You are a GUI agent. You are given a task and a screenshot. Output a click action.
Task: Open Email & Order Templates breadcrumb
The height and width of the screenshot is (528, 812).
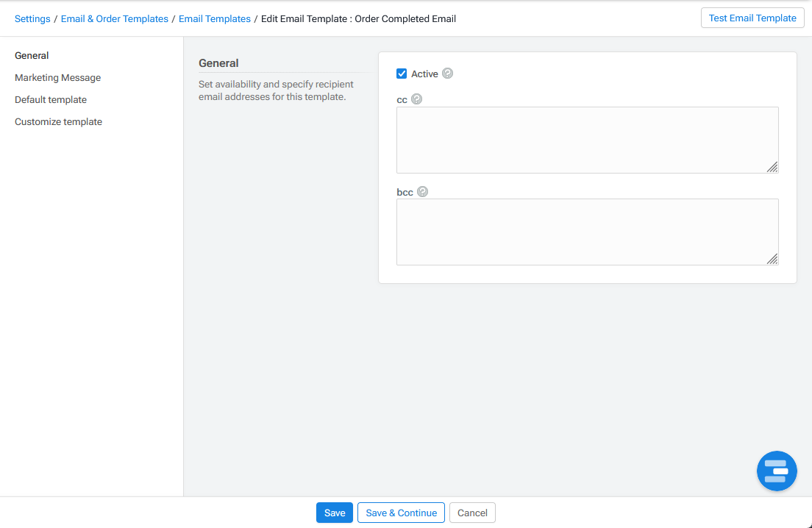115,18
